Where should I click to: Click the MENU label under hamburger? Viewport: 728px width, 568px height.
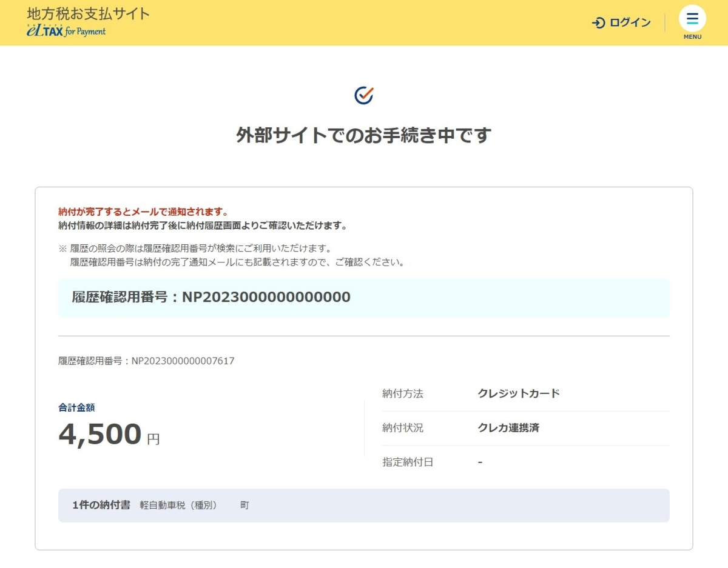(x=692, y=37)
